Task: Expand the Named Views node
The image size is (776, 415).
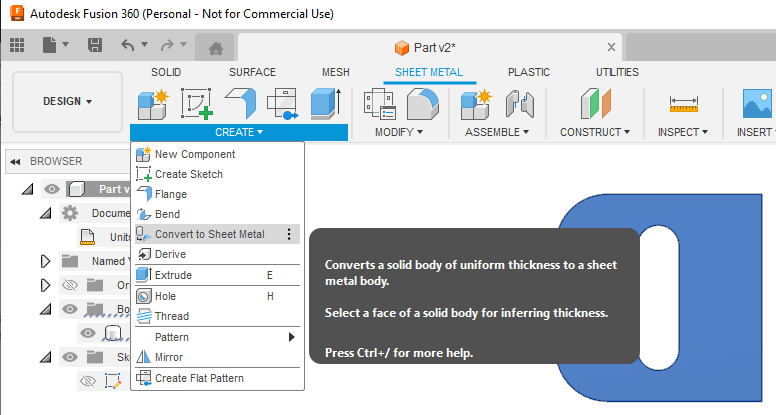Action: (46, 261)
